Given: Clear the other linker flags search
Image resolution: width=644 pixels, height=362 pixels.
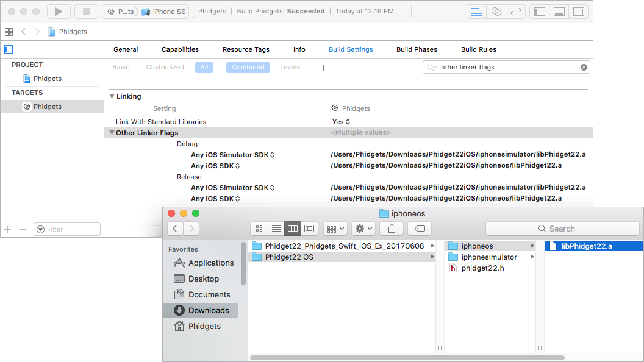Looking at the screenshot, I should click(584, 67).
